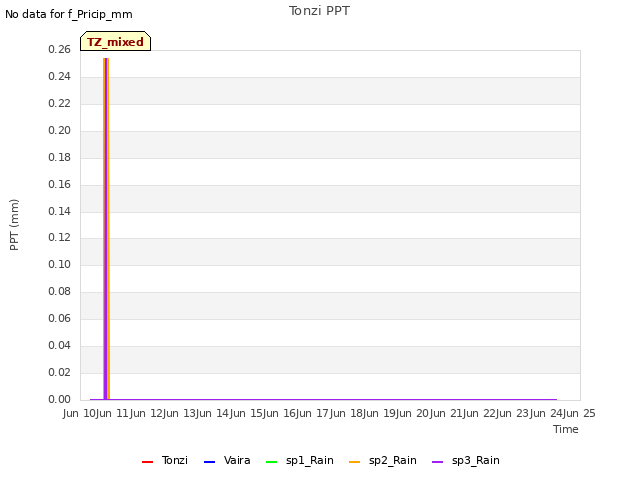
Task: Click the 0.12 y-axis value
Action: tap(60, 237)
